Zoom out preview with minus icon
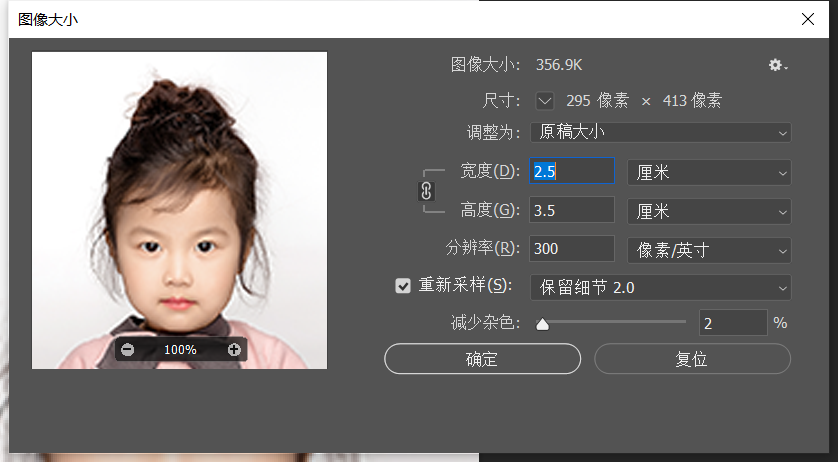The image size is (838, 462). pyautogui.click(x=127, y=350)
